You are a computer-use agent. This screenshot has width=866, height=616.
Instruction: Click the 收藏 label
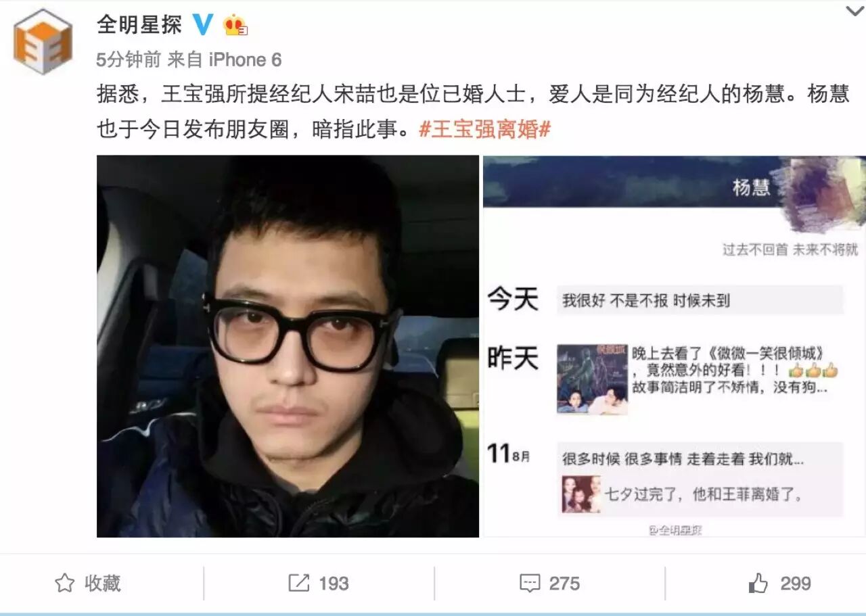[x=103, y=583]
